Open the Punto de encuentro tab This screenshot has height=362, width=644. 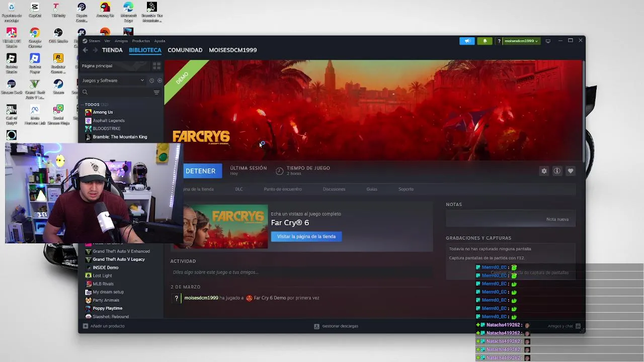283,189
